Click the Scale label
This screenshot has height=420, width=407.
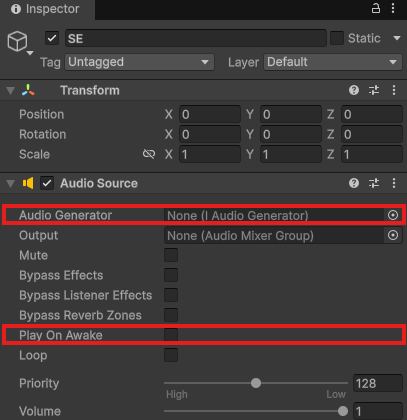coord(34,154)
